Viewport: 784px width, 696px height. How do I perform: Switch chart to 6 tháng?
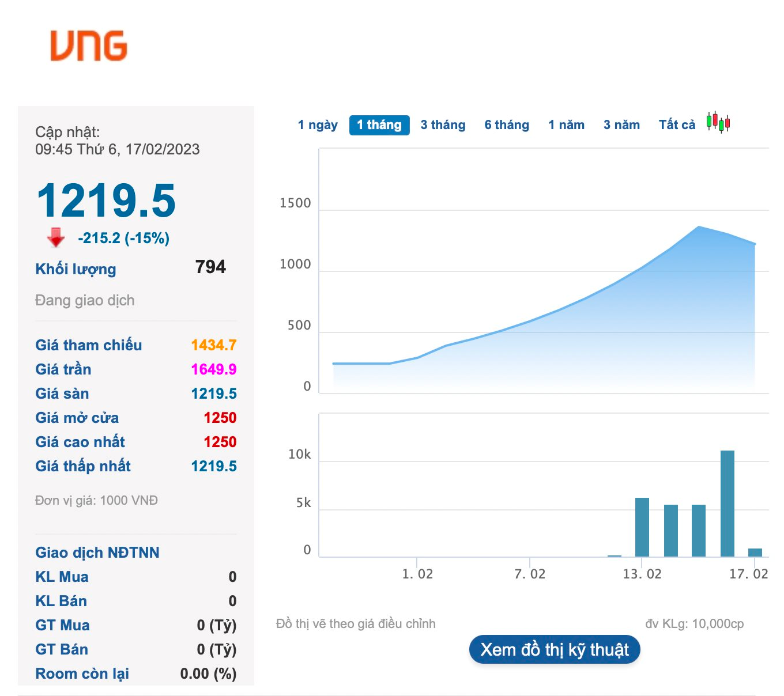point(507,125)
